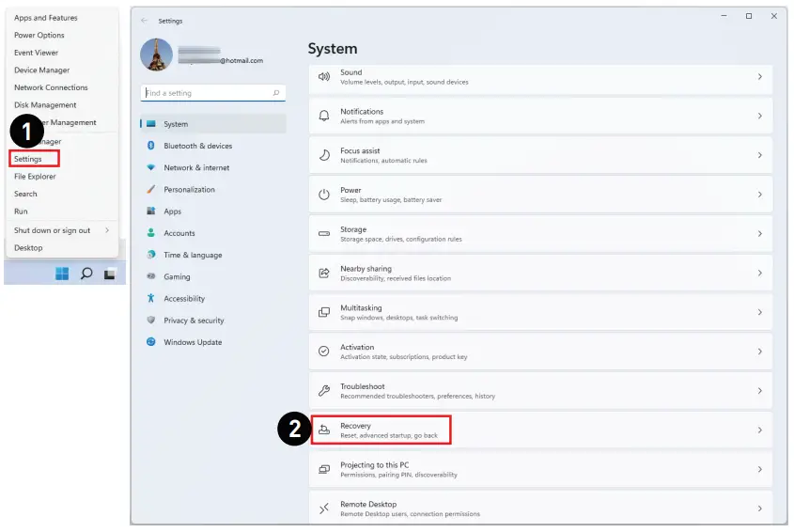Expand the Multitasking row chevron
Viewport: 794px width, 532px height.
(759, 312)
